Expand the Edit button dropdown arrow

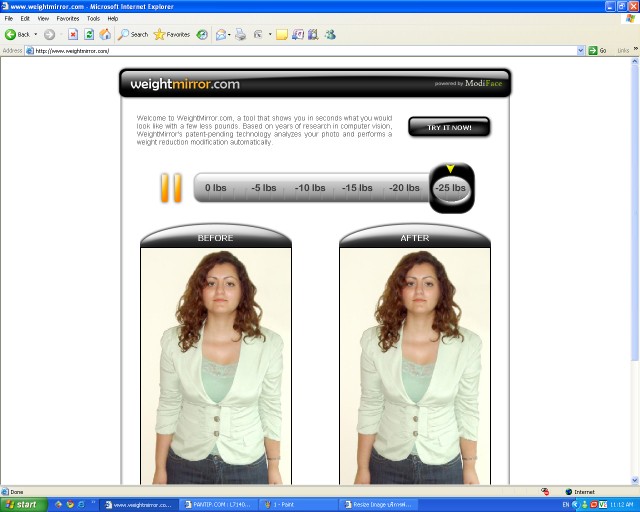tap(270, 35)
